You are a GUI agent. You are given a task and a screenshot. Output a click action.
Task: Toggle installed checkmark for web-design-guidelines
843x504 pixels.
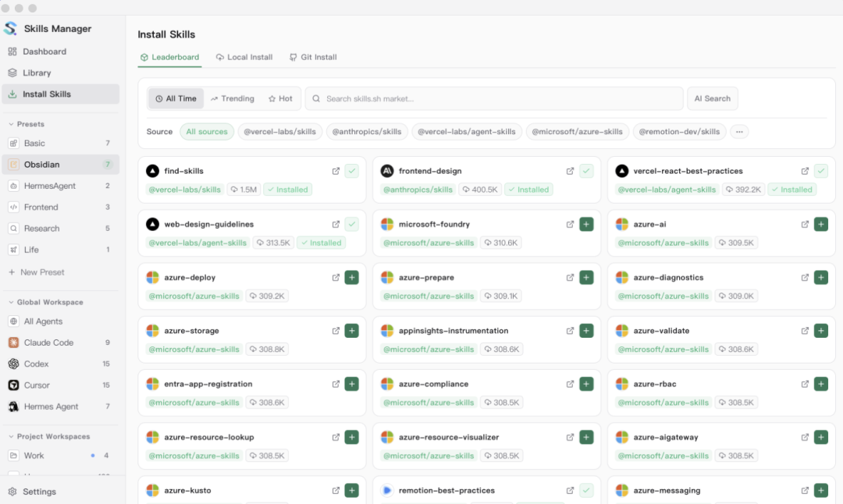351,224
